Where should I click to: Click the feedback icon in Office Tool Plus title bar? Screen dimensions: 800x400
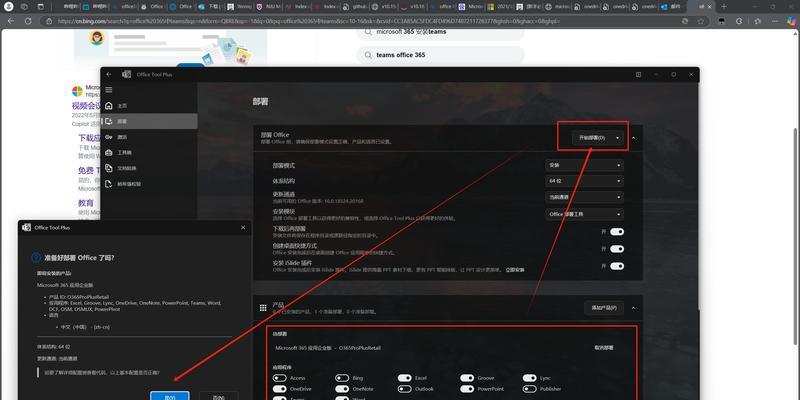point(638,74)
